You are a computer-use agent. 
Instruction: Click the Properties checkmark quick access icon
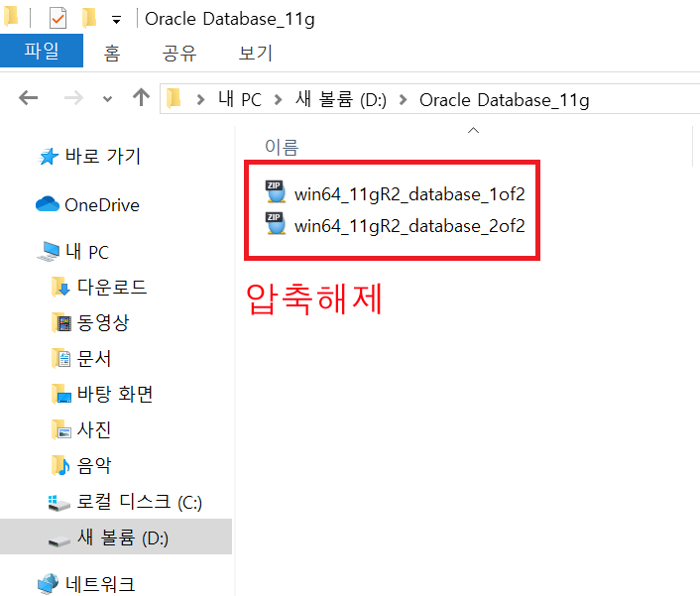(x=58, y=18)
